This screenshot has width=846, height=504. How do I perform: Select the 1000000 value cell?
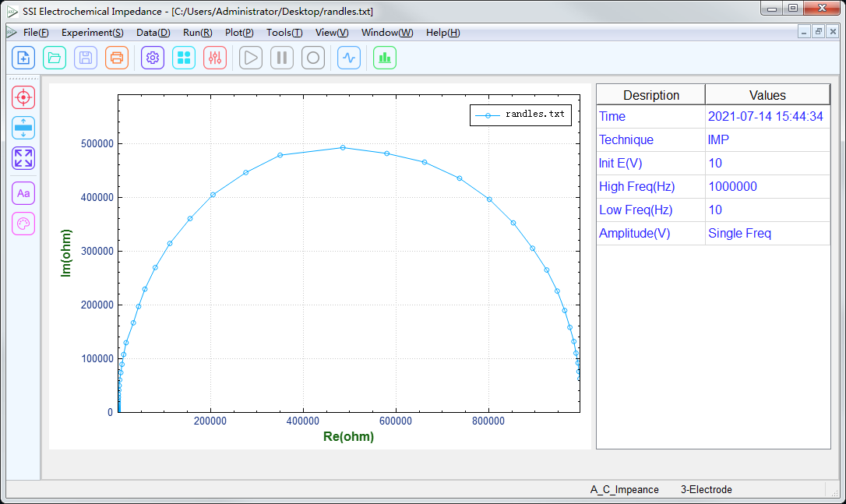(x=767, y=187)
